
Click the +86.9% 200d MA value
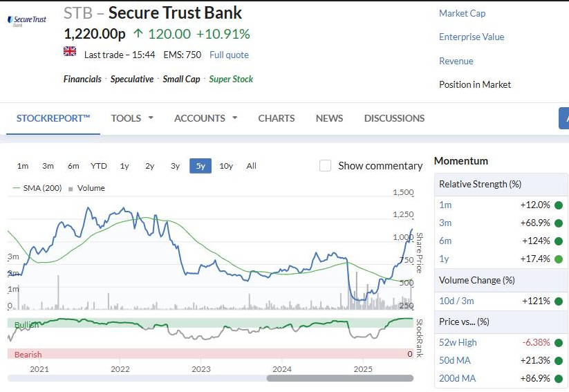pos(535,378)
